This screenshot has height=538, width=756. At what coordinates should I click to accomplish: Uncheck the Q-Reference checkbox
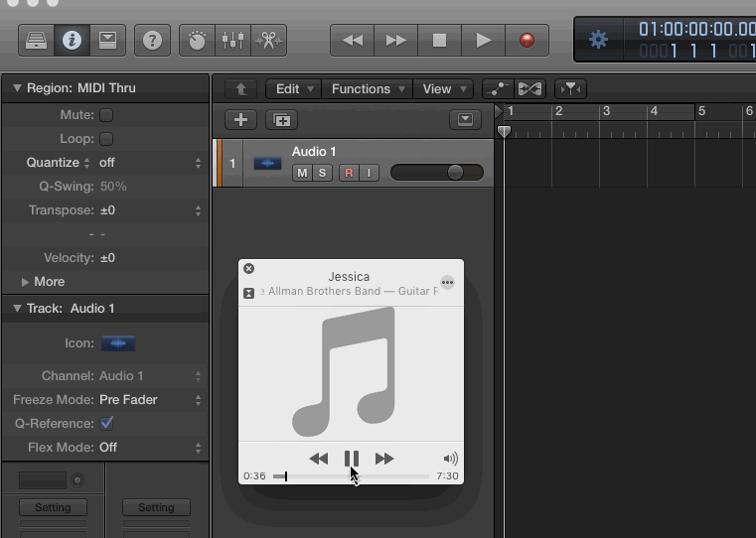point(106,424)
